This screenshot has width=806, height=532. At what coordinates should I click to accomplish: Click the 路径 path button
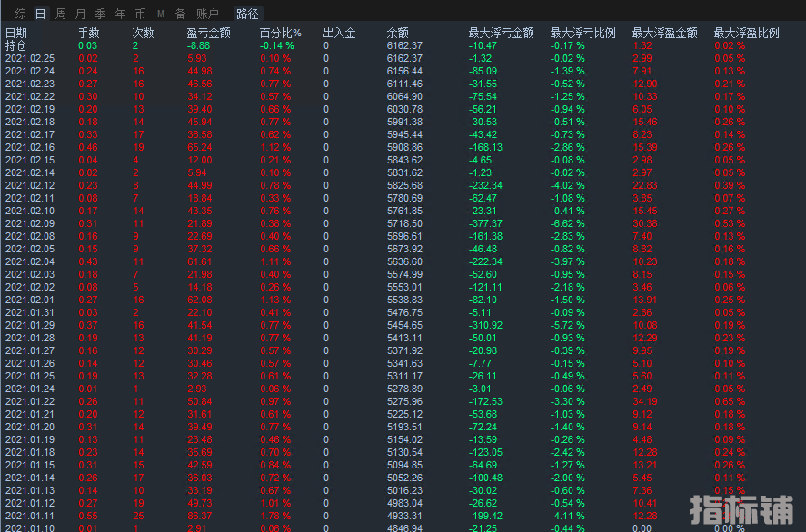pos(247,14)
